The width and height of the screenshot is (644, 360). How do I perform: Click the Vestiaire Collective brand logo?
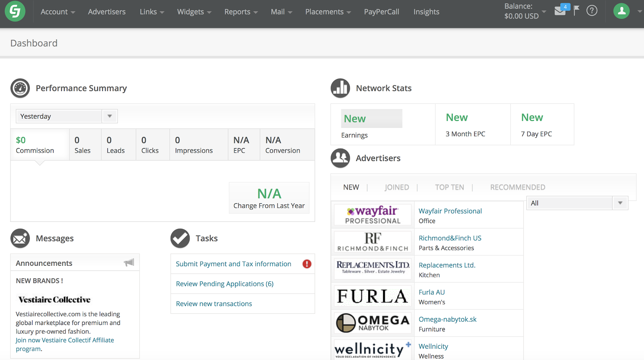pos(55,300)
